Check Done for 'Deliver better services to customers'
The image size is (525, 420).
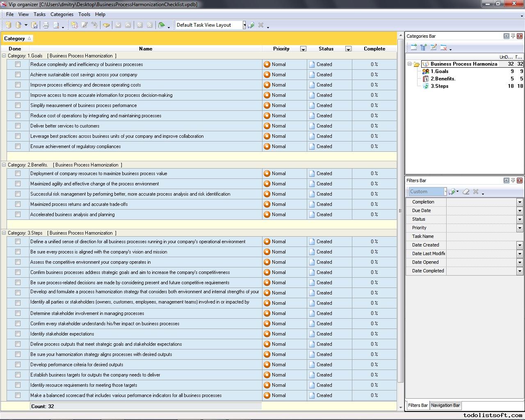17,126
